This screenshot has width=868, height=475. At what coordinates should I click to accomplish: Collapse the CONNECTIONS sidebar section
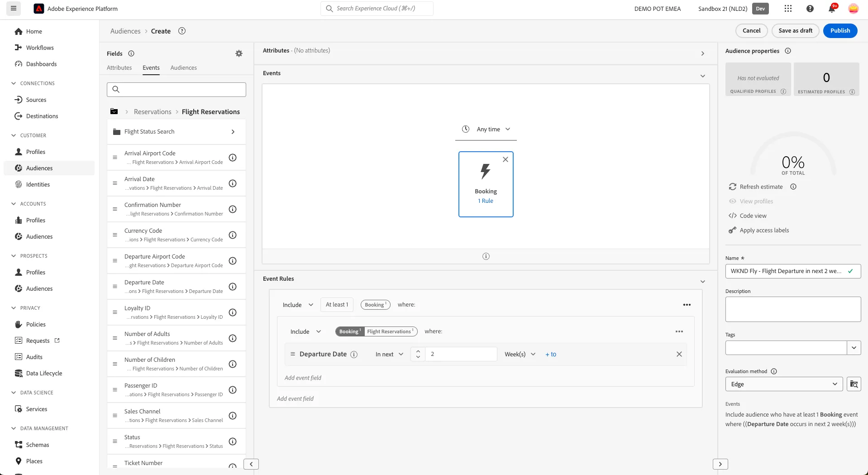tap(14, 83)
